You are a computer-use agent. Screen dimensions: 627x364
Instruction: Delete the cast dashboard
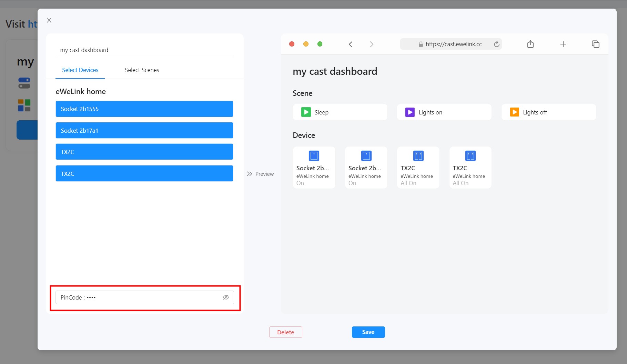[x=285, y=332]
